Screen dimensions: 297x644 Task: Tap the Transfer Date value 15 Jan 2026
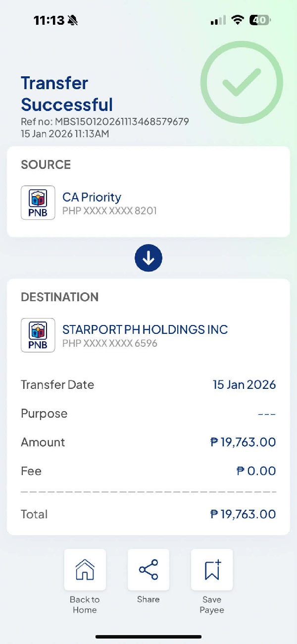244,384
